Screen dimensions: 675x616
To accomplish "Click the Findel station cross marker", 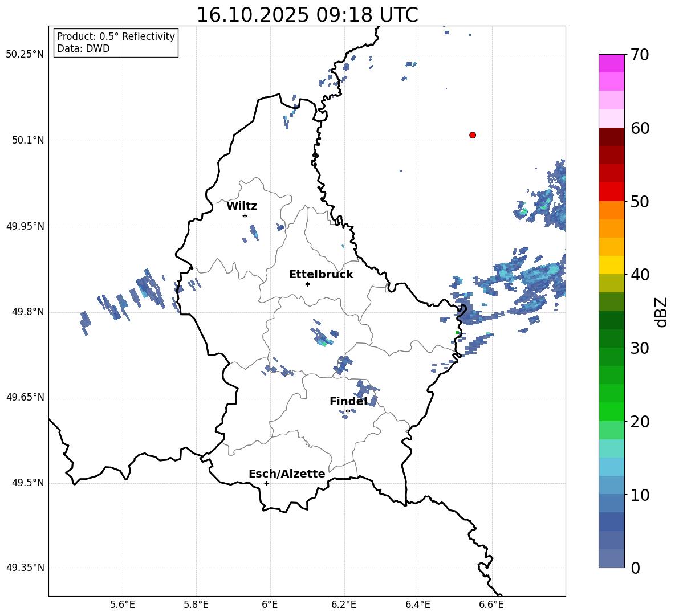I will click(x=348, y=411).
